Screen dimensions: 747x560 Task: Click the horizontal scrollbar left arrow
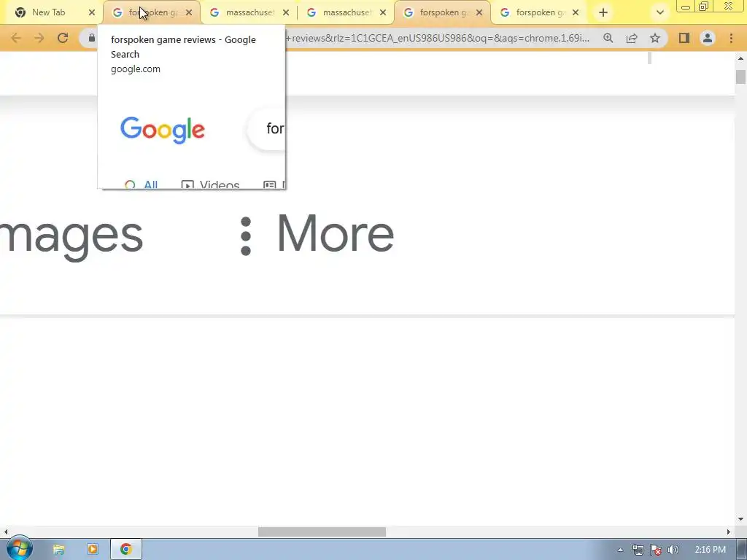click(x=5, y=532)
